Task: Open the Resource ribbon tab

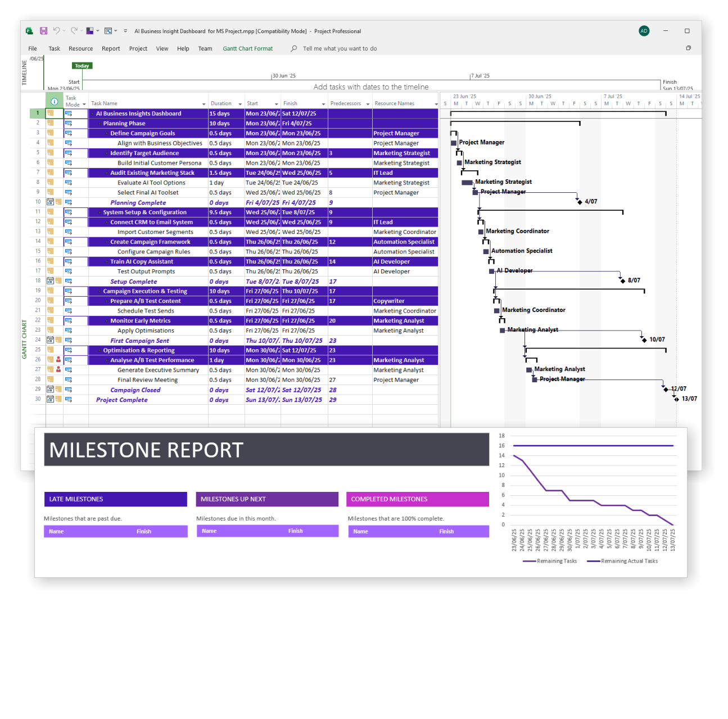Action: [x=80, y=48]
